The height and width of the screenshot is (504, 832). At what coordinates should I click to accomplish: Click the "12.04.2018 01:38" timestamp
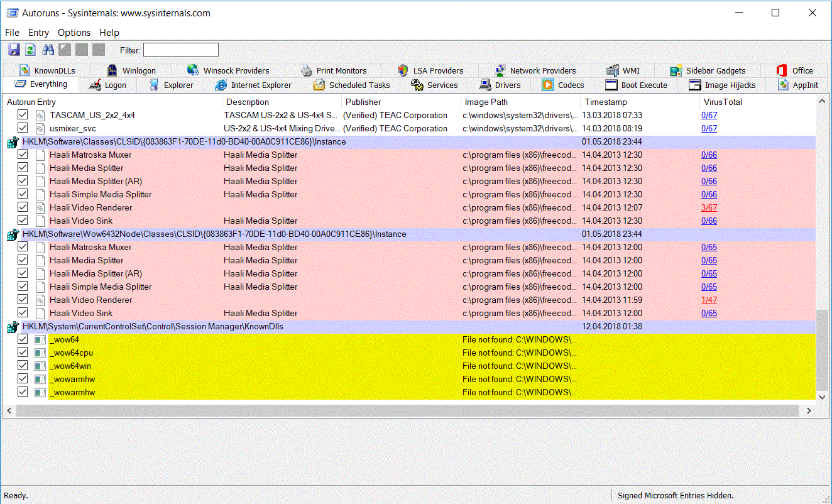[x=612, y=326]
